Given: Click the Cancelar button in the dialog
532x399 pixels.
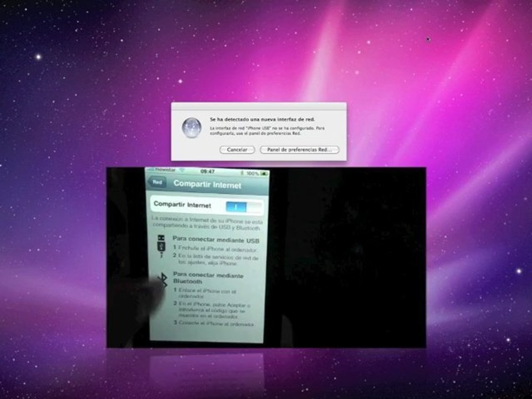Looking at the screenshot, I should (237, 150).
